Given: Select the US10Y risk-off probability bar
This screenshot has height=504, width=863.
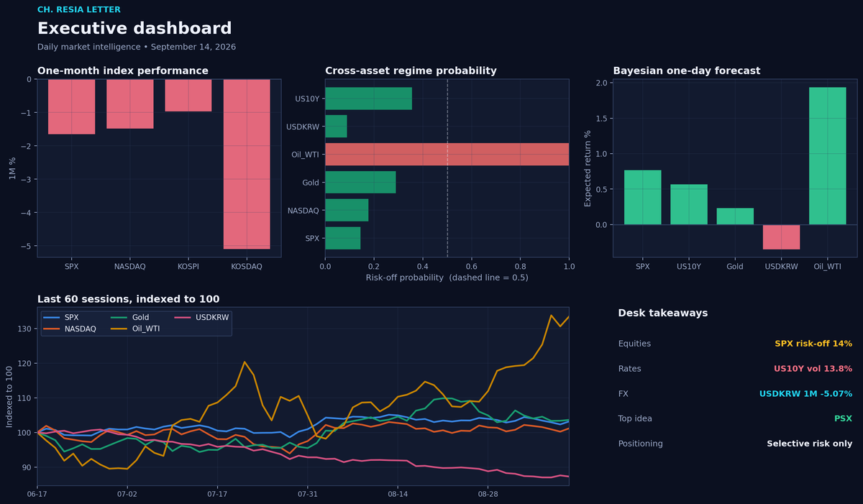Looking at the screenshot, I should (369, 98).
